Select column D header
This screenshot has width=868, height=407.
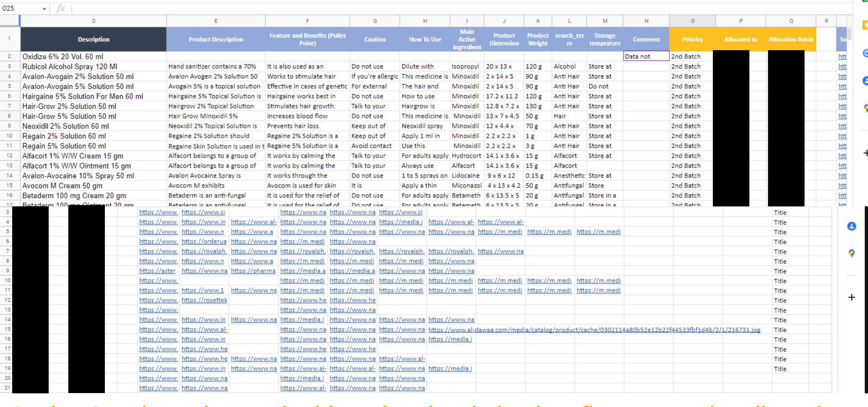pos(93,21)
